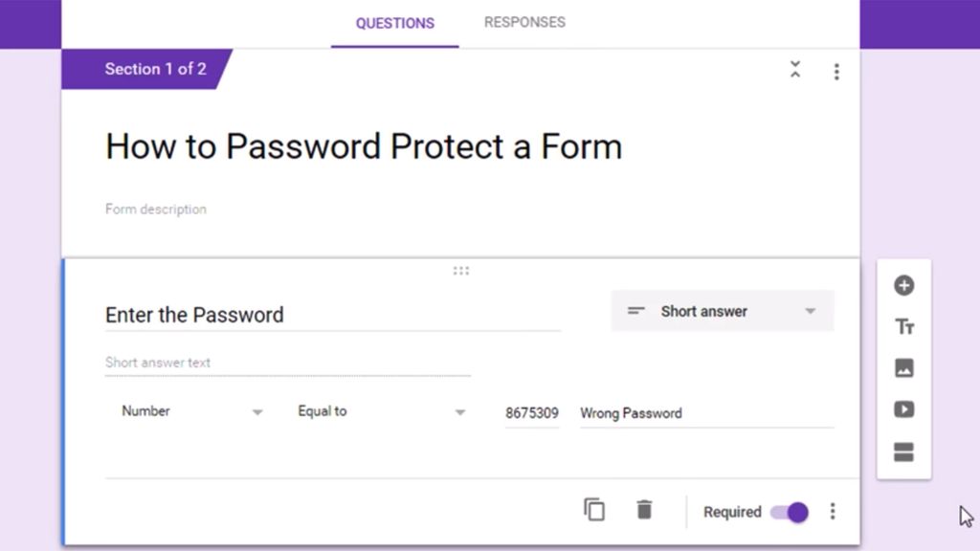980x551 pixels.
Task: Open the question's three-dot options menu
Action: point(833,512)
